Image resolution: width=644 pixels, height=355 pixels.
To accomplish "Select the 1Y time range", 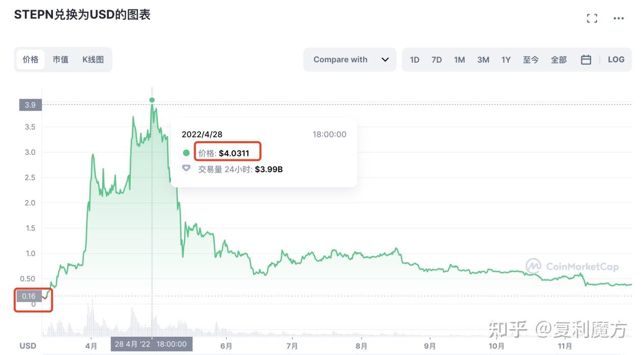I will 506,60.
